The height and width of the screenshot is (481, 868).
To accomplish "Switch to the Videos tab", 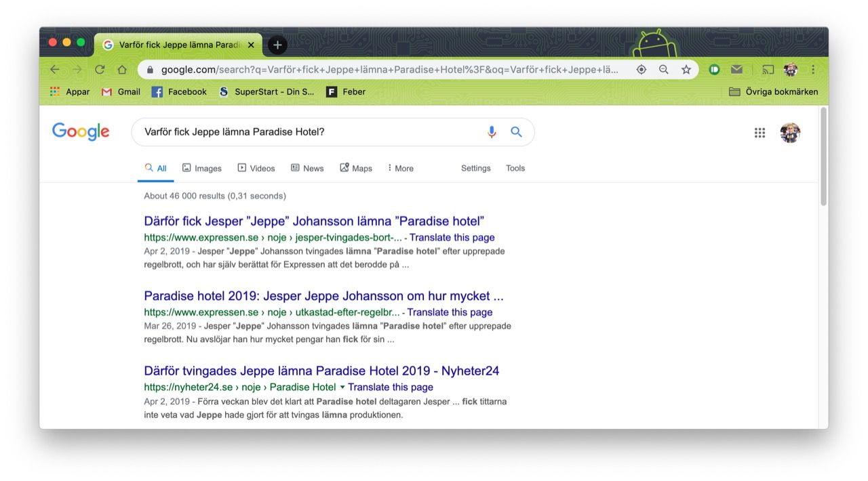I will (x=256, y=168).
